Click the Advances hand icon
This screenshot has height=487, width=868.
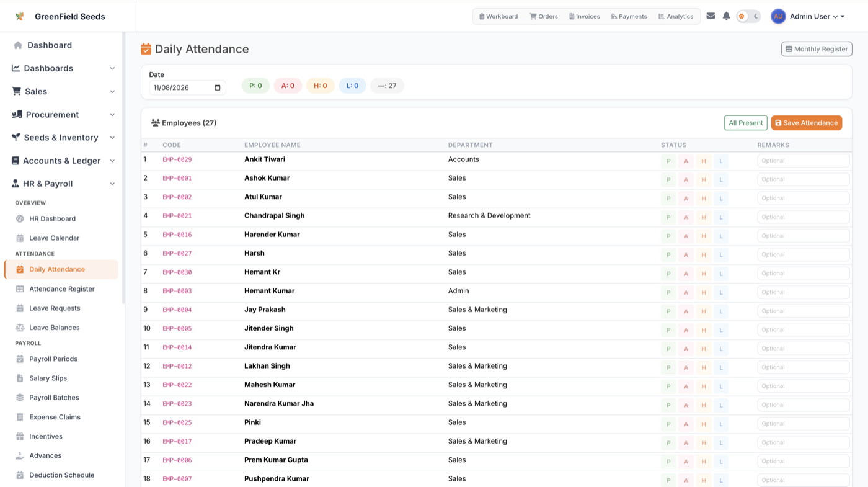point(20,455)
